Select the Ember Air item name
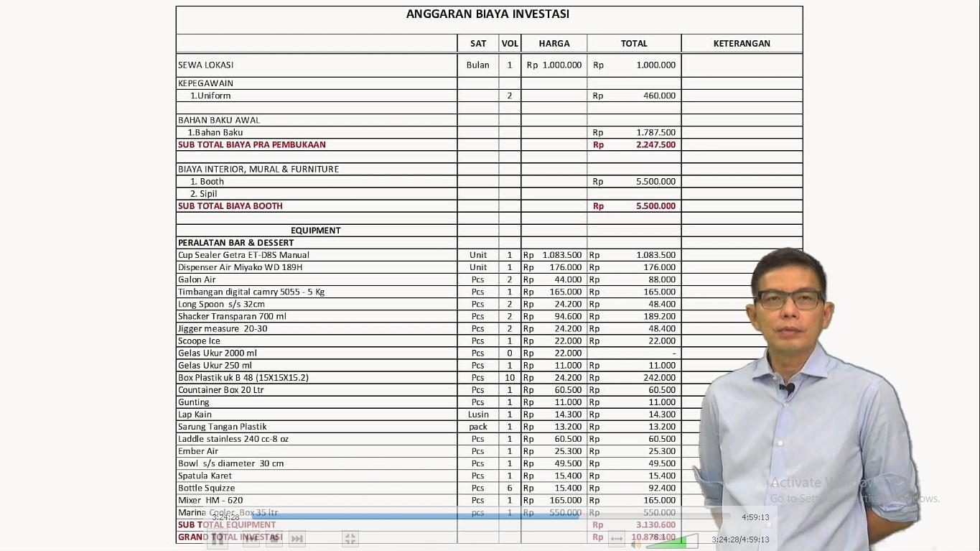The width and height of the screenshot is (980, 551). pyautogui.click(x=198, y=451)
